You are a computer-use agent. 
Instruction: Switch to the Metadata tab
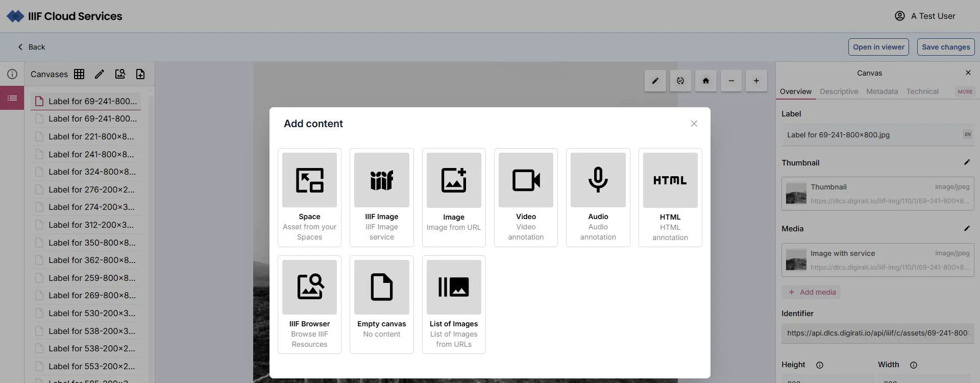click(882, 91)
